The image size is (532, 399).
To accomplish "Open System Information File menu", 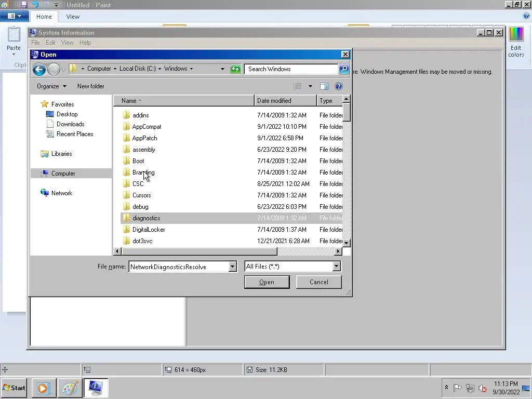I will click(x=35, y=43).
